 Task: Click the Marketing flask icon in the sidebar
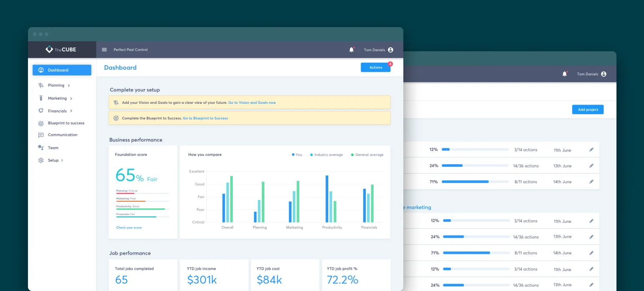pyautogui.click(x=41, y=98)
